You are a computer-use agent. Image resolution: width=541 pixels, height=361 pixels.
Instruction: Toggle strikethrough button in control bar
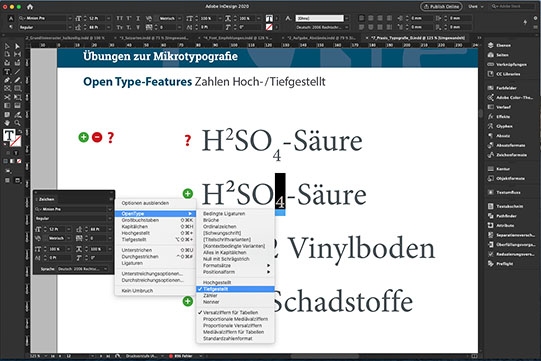138,27
